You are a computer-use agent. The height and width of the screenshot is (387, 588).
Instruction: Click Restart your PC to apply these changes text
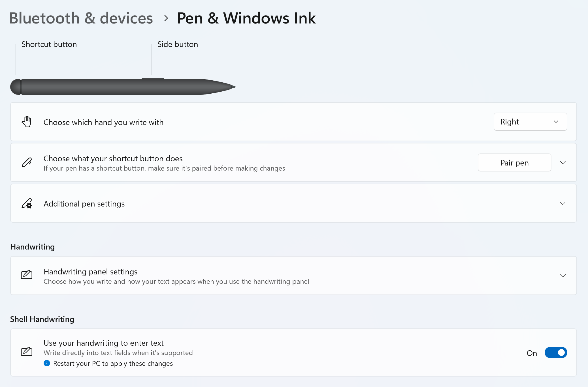click(x=113, y=363)
